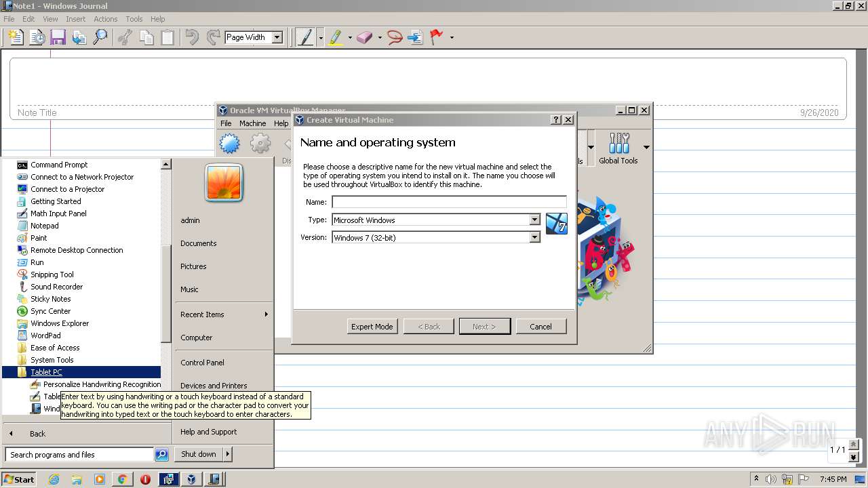This screenshot has height=488, width=868.
Task: Open Personalize Handwriting Recognition
Action: (102, 384)
